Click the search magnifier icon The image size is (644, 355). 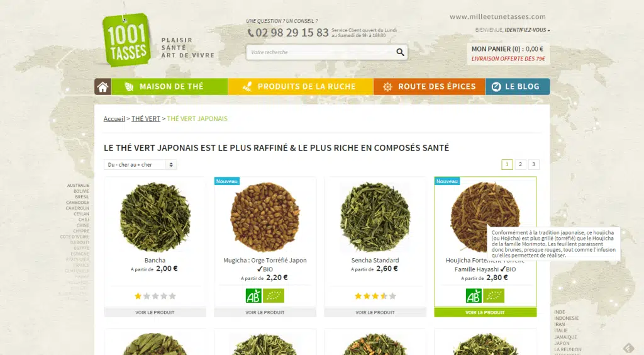[x=400, y=52]
